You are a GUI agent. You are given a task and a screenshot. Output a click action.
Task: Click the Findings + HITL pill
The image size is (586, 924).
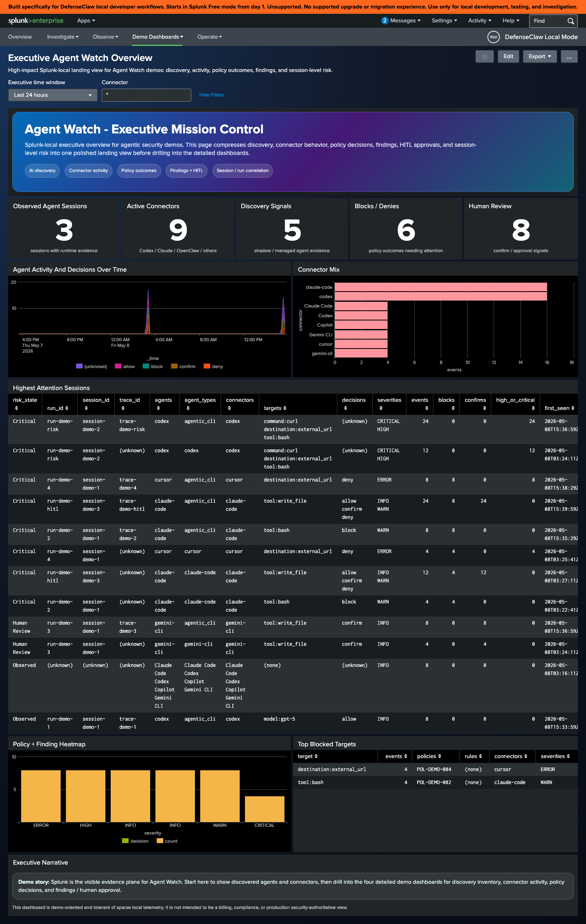click(x=186, y=171)
